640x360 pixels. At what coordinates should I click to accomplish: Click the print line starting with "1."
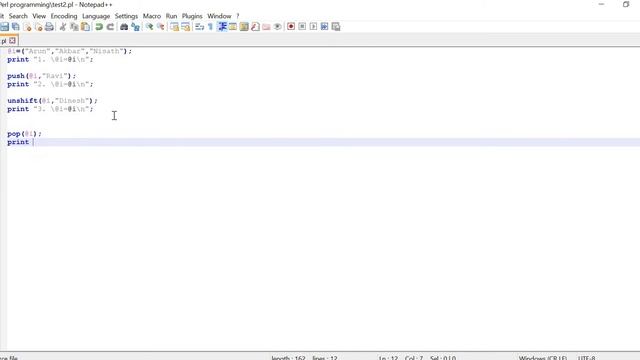pos(50,59)
